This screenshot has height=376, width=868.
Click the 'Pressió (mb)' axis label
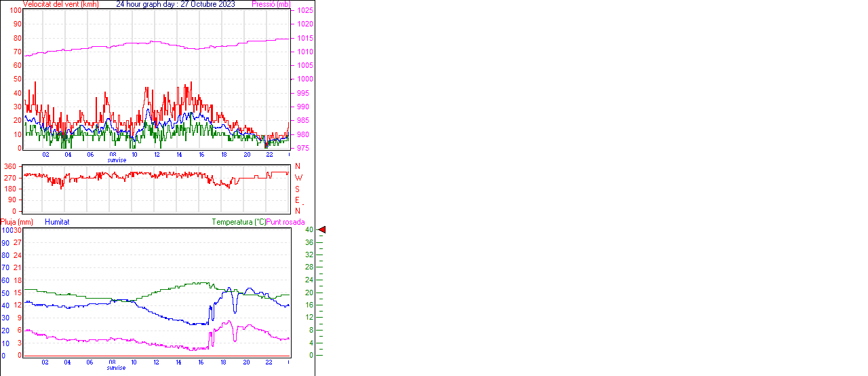pos(271,4)
